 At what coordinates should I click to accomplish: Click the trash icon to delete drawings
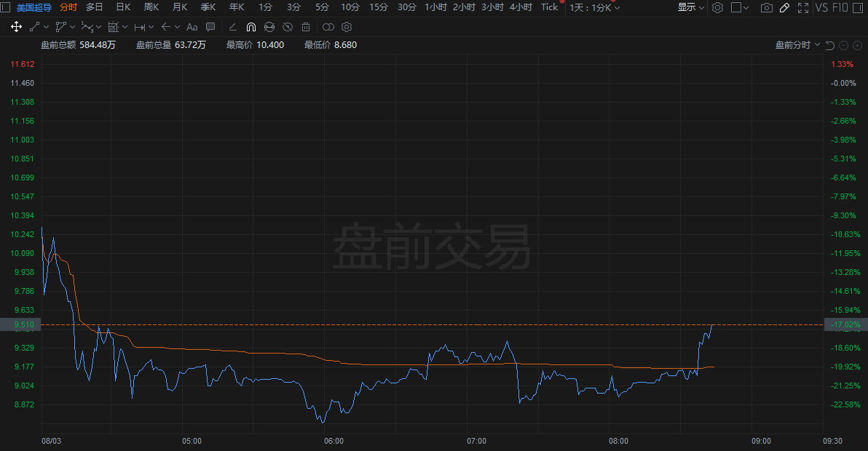point(306,27)
